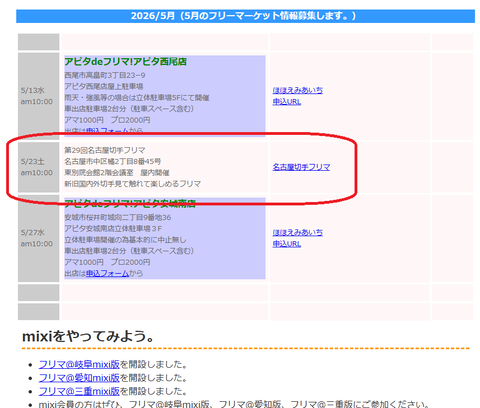Click アマ1000円 プロ2000円 in 5/27 row
Viewport: 480px width, 408px height.
(x=107, y=262)
